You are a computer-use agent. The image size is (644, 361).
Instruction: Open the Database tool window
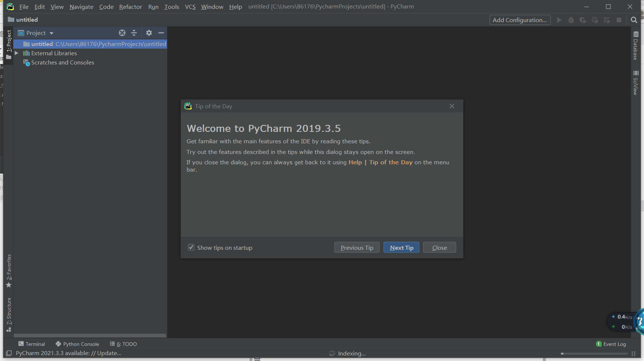[636, 46]
